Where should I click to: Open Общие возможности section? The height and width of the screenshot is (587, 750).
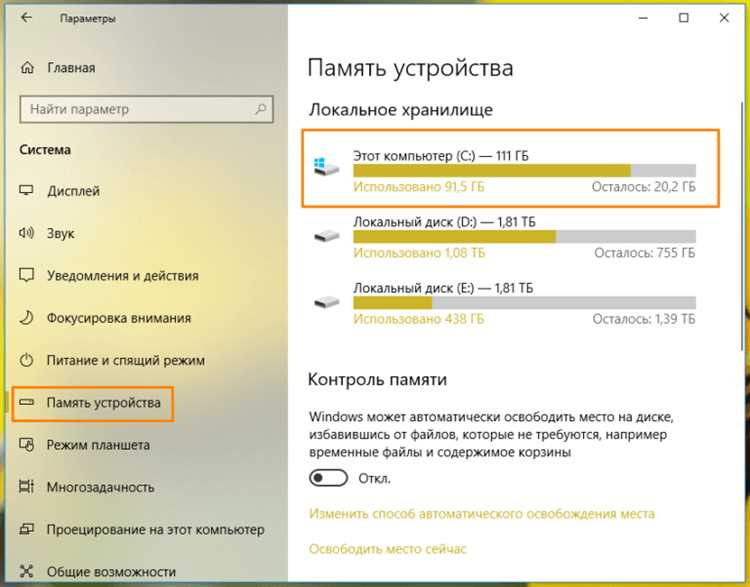[111, 572]
